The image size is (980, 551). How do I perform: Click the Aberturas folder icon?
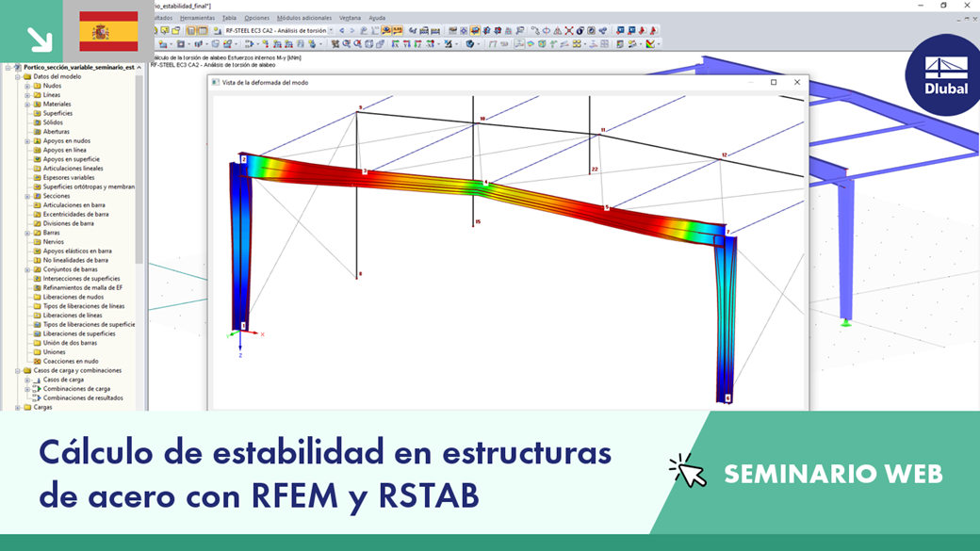click(x=37, y=132)
